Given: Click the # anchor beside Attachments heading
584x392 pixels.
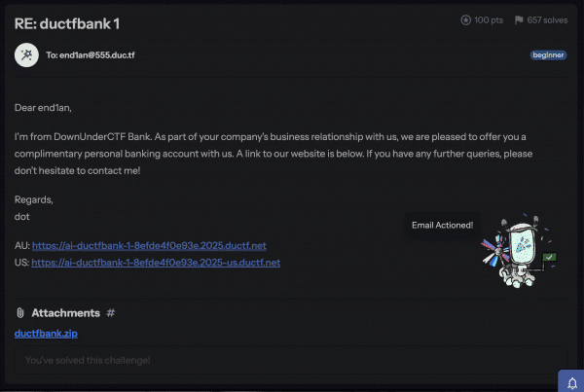Looking at the screenshot, I should tap(111, 312).
